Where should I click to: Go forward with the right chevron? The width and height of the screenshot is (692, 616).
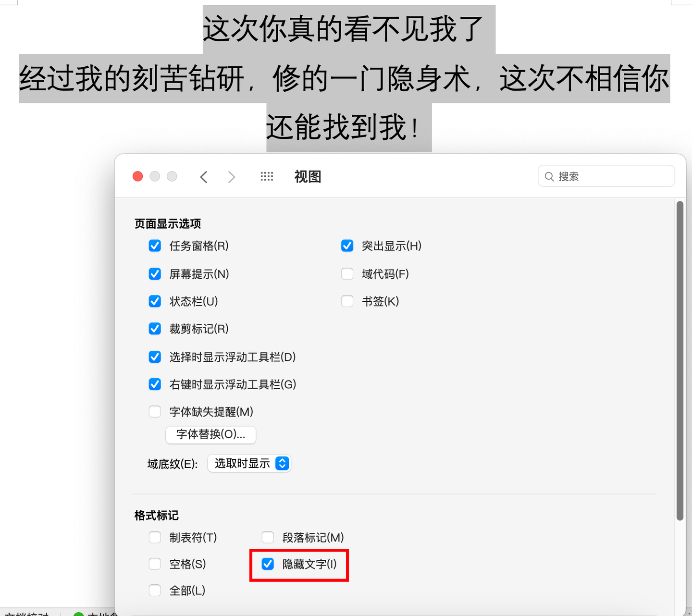point(232,177)
